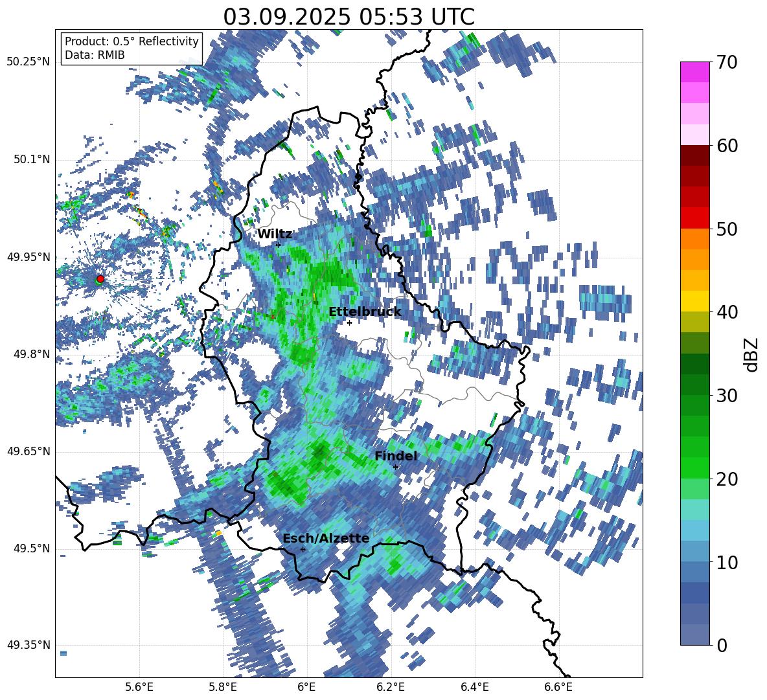
Task: Click the 6°E longitude label
Action: [x=306, y=687]
